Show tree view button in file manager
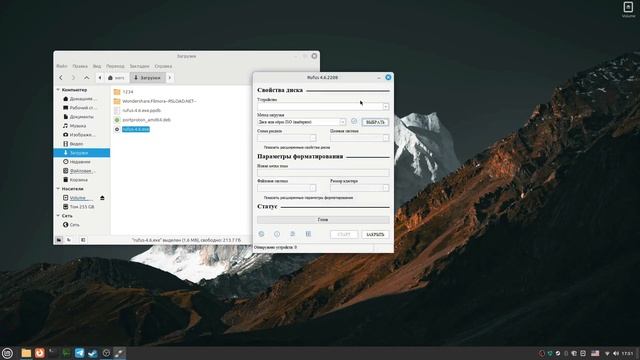 pyautogui.click(x=69, y=240)
